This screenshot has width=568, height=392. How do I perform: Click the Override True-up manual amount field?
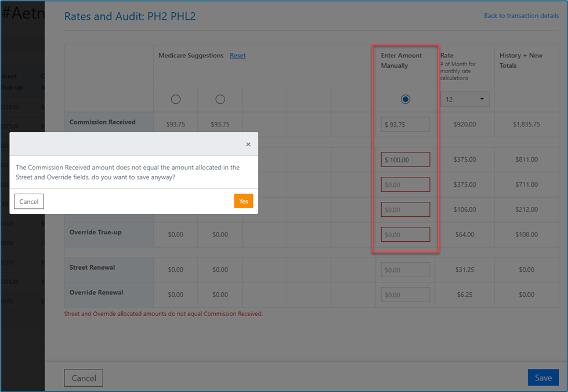[406, 234]
